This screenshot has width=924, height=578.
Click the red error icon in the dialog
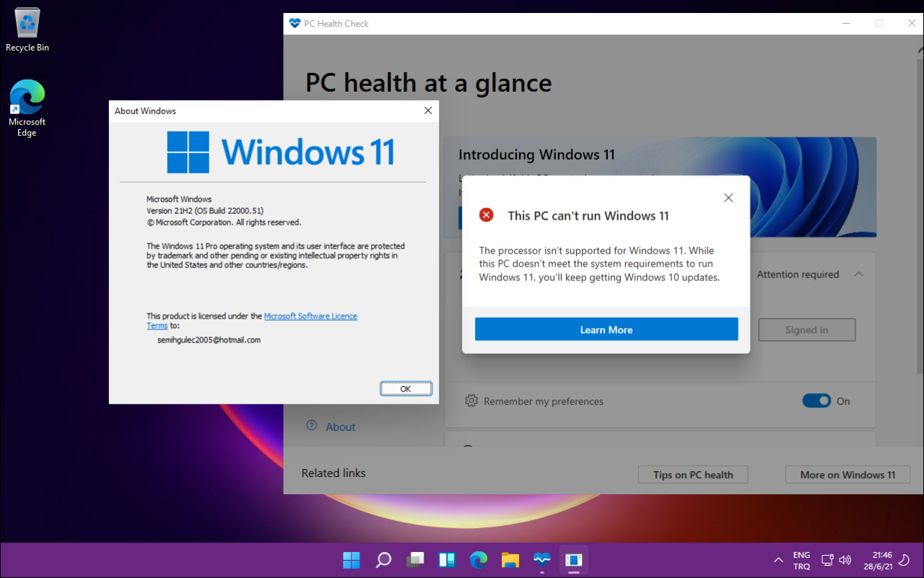pyautogui.click(x=487, y=215)
